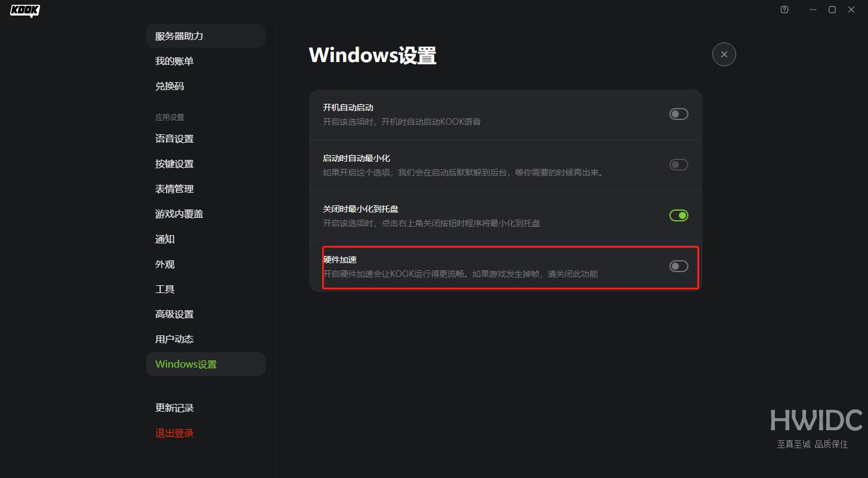Click the 关闭时最小化到托盘 option title
This screenshot has height=478, width=868.
pyautogui.click(x=360, y=209)
